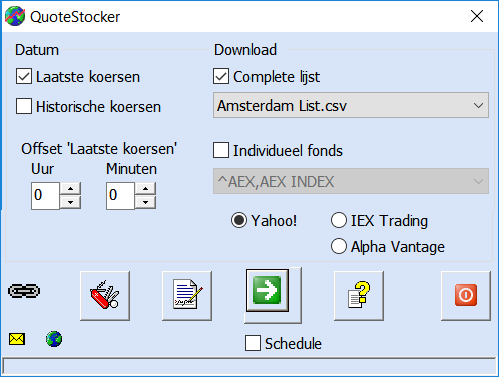Select IEX Trading data source
Image resolution: width=499 pixels, height=377 pixels.
point(339,221)
